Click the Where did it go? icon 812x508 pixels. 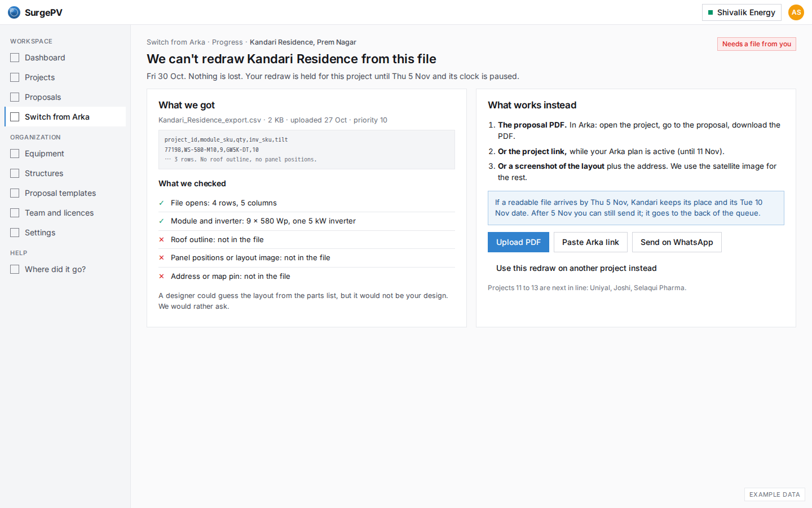(x=15, y=269)
